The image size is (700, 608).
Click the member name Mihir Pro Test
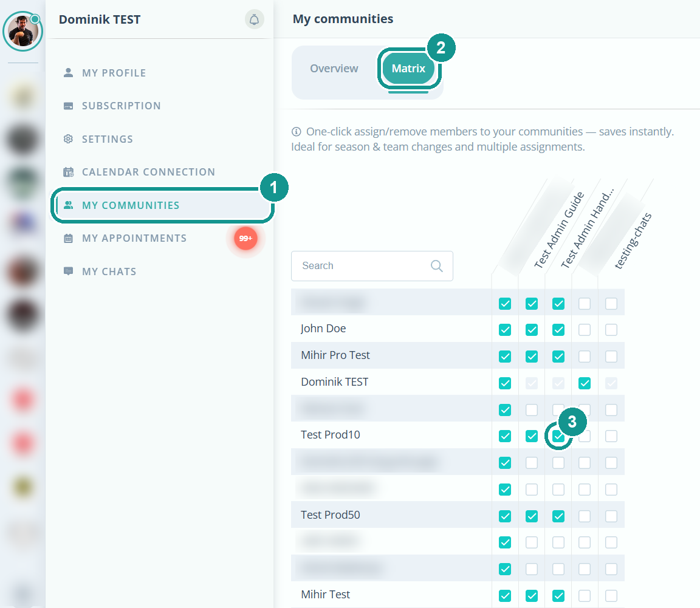click(x=335, y=355)
